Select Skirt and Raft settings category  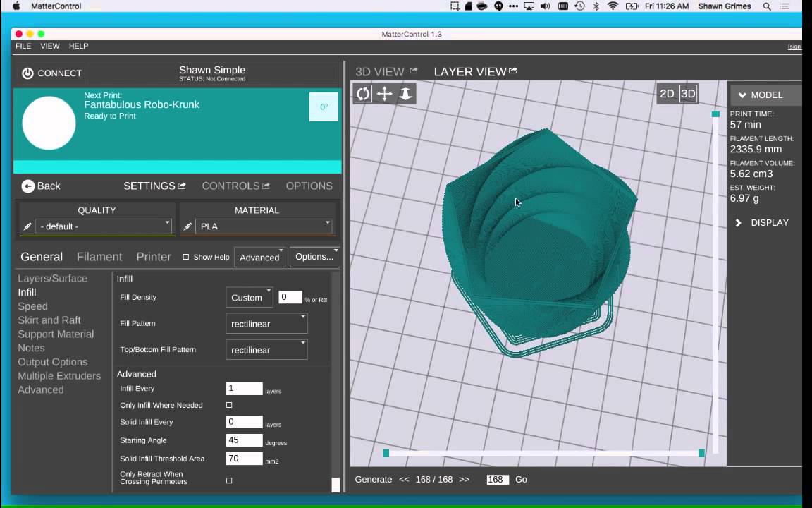49,320
